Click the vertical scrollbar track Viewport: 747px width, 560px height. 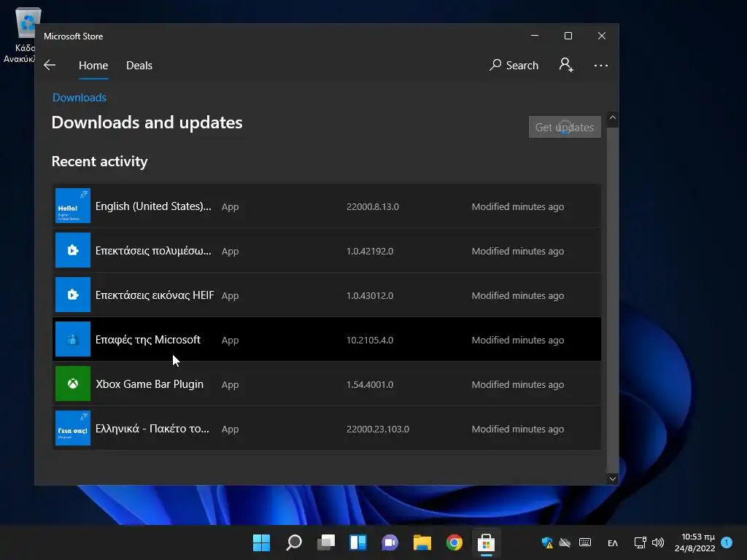(613, 300)
